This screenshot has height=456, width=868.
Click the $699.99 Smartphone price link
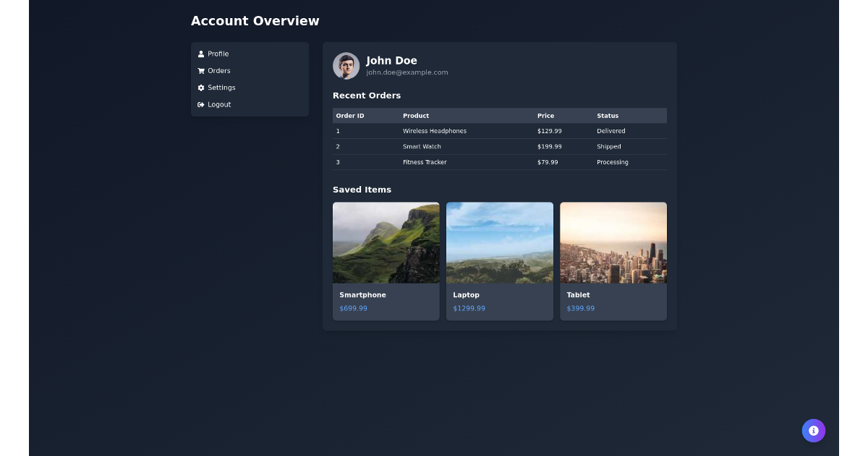[x=353, y=308]
